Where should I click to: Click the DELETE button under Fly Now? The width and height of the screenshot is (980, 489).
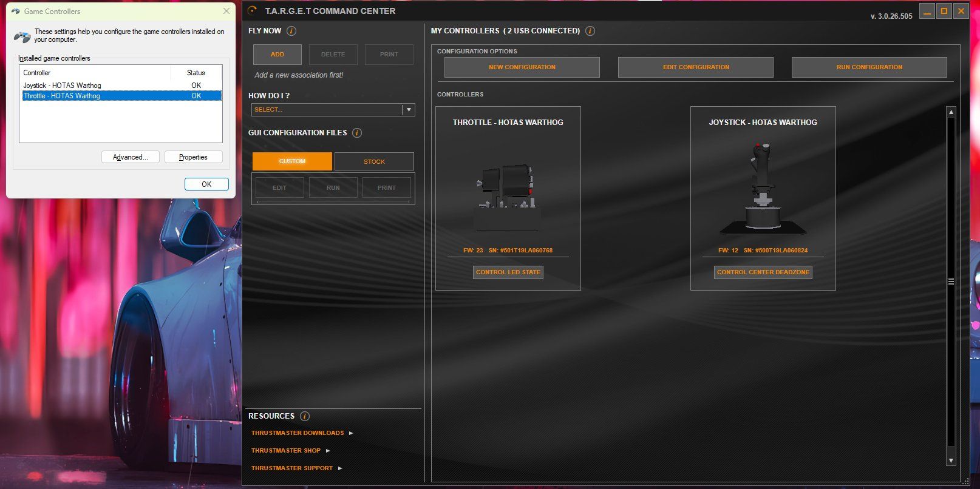[x=333, y=55]
